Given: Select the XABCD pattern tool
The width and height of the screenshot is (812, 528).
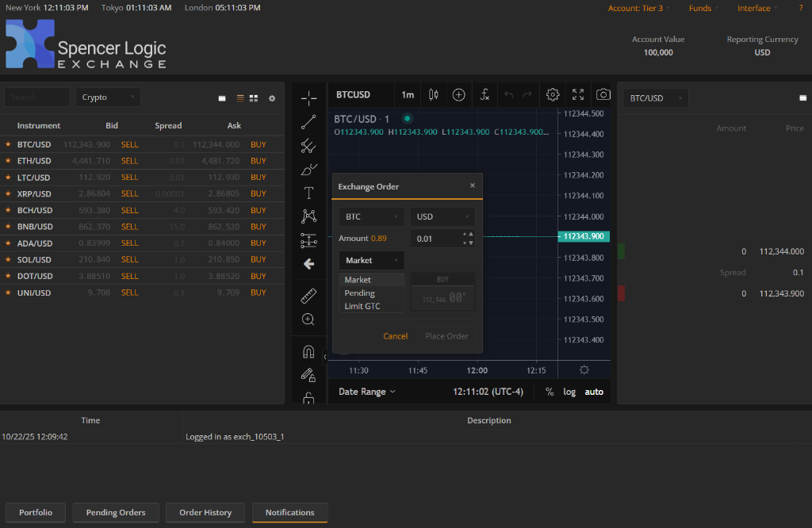Looking at the screenshot, I should pos(308,216).
